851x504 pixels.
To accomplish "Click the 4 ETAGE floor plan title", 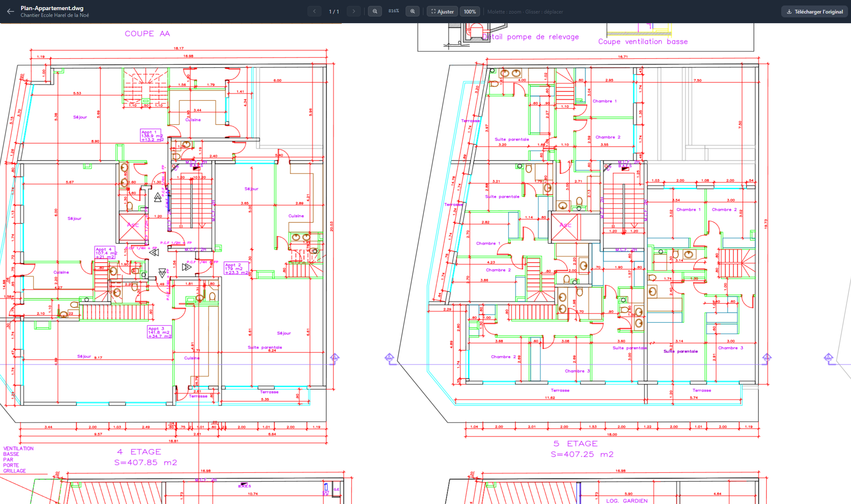I will [139, 452].
